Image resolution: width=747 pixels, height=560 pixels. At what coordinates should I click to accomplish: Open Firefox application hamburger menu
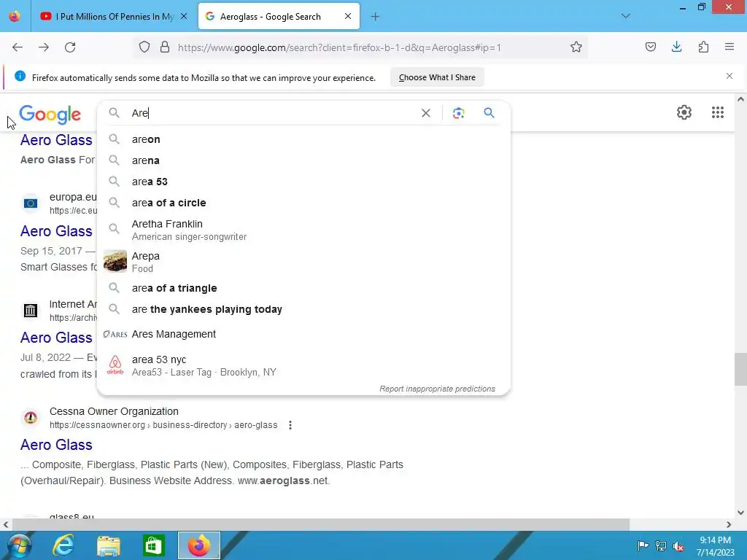(x=729, y=47)
